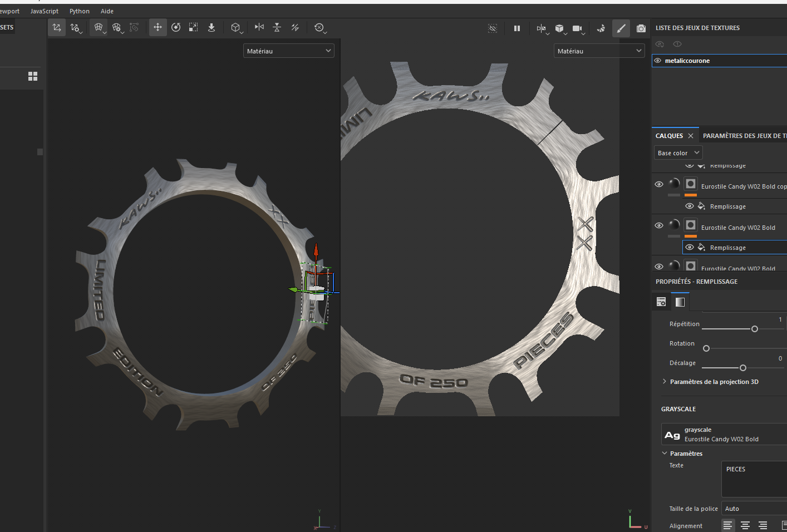Toggle left text alignment

(x=727, y=525)
